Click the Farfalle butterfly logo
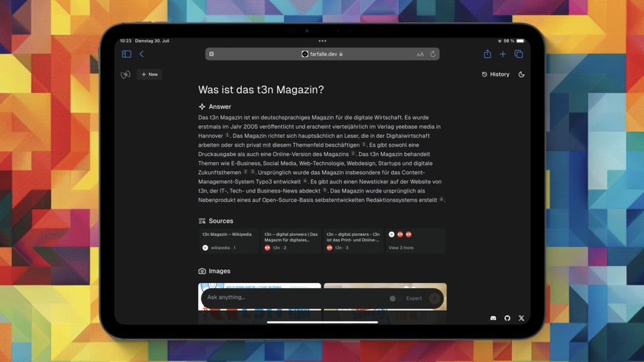This screenshot has width=644, height=362. pos(125,75)
